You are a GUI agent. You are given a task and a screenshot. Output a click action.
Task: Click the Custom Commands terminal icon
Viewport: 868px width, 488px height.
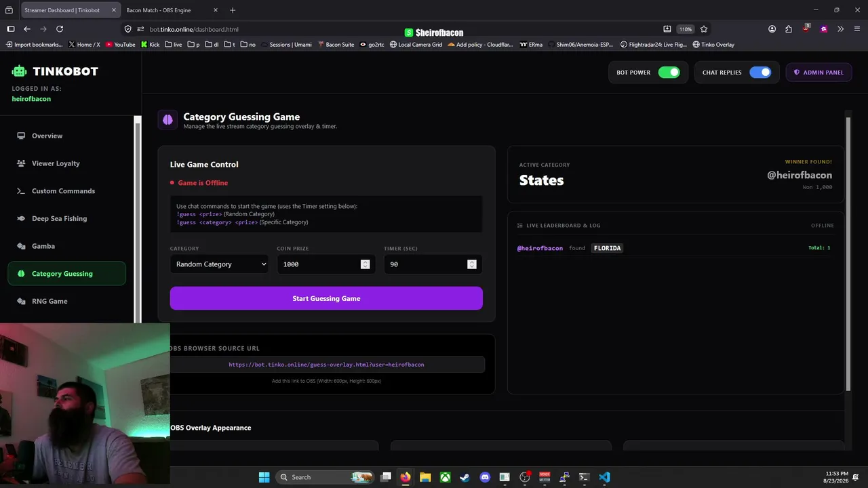pyautogui.click(x=21, y=191)
